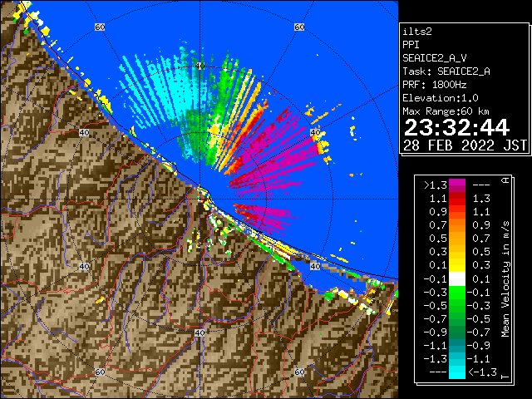532x399 pixels.
Task: Click the 40 label on the east-southeast ring near coast
Action: click(315, 266)
